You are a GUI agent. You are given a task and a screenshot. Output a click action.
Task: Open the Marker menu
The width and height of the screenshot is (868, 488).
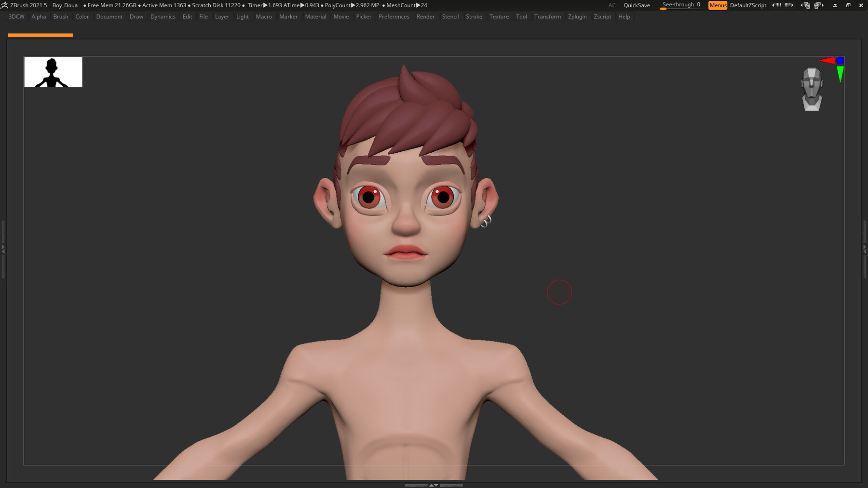288,17
